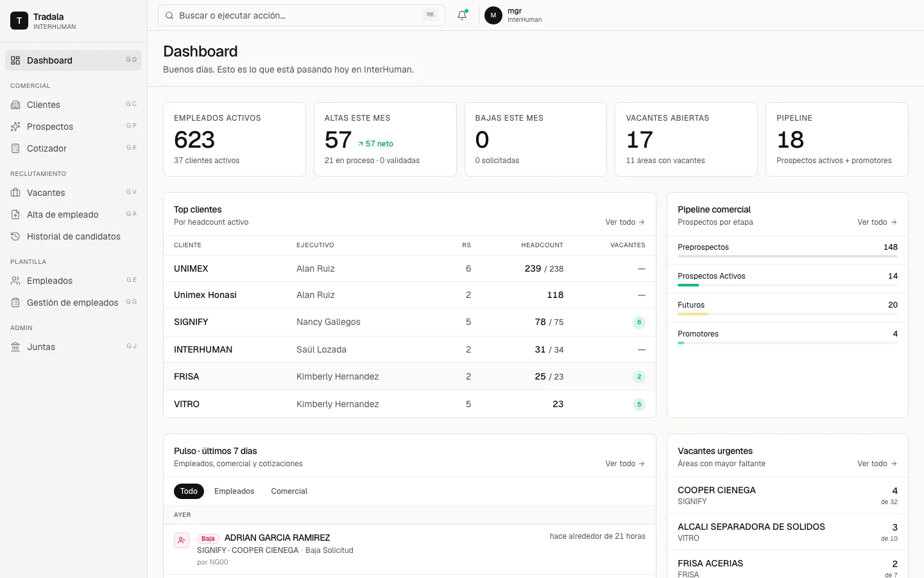Open Ver todo in Vacantes urgentes

pos(877,464)
